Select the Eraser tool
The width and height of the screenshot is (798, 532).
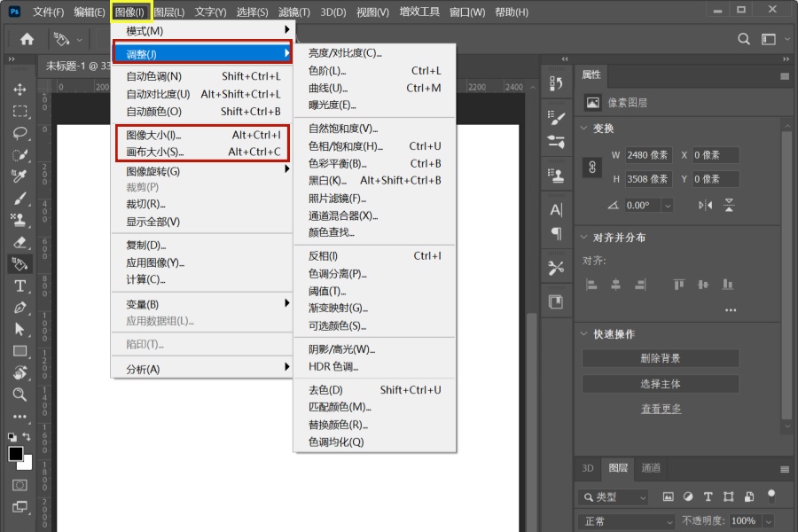[x=20, y=242]
